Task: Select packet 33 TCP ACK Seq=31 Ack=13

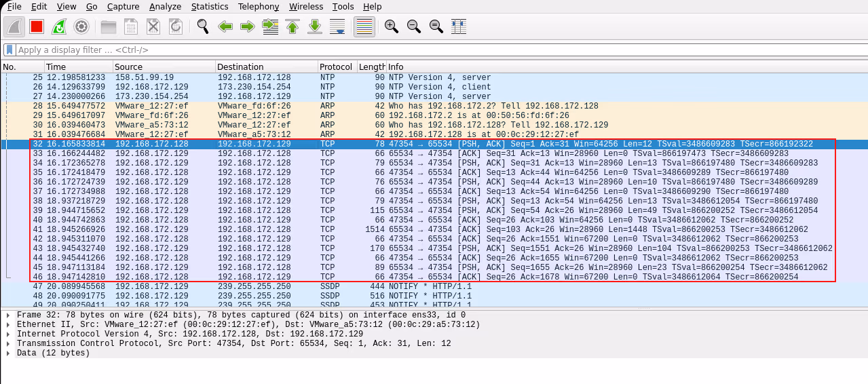Action: tap(434, 153)
